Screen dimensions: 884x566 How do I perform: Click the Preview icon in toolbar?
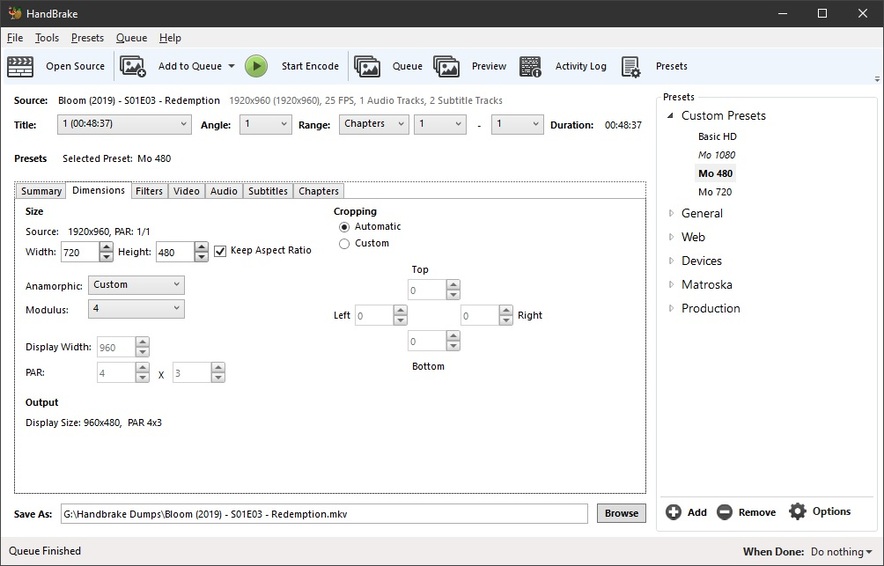click(x=447, y=67)
